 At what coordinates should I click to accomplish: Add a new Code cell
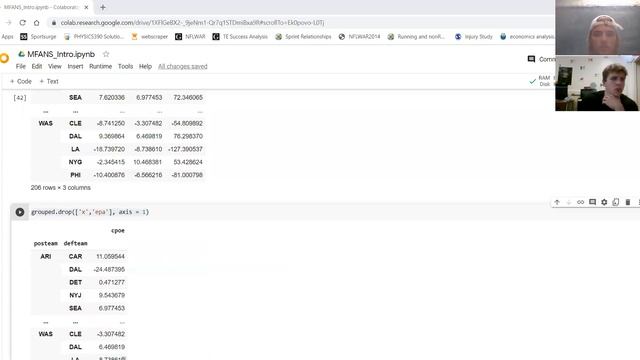(x=20, y=81)
